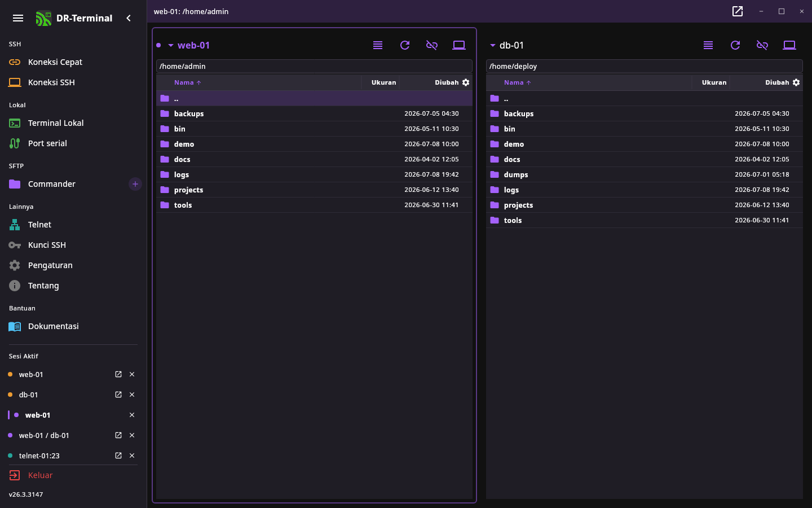Click Keluar to exit
Image resolution: width=812 pixels, height=508 pixels.
point(73,475)
